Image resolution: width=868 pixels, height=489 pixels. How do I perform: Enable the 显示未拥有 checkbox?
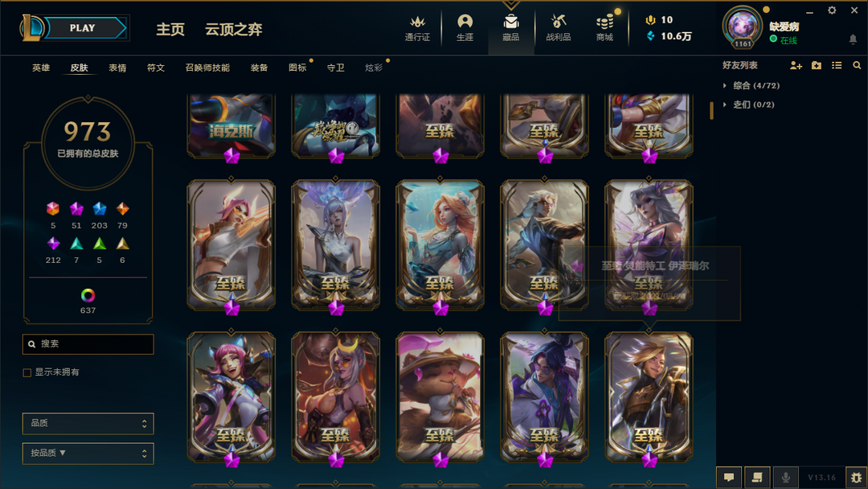[27, 372]
